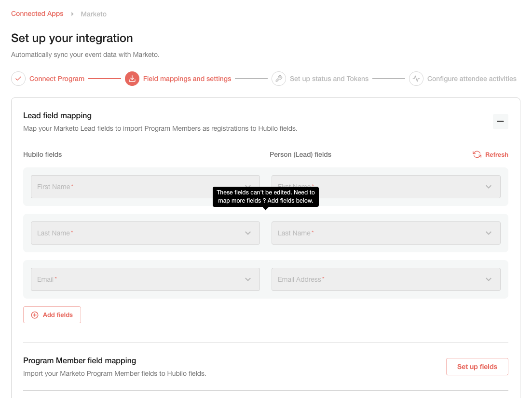Select the Configure attendee activities step

tap(472, 78)
